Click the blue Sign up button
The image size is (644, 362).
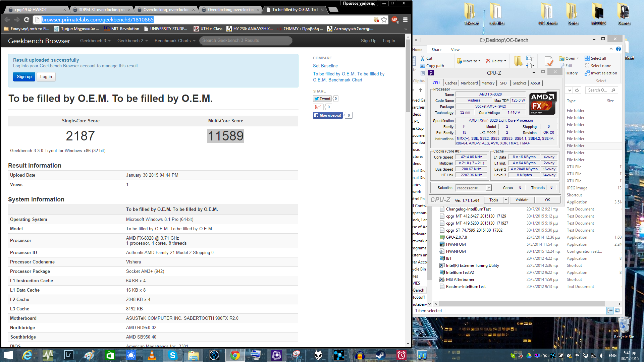tap(24, 77)
